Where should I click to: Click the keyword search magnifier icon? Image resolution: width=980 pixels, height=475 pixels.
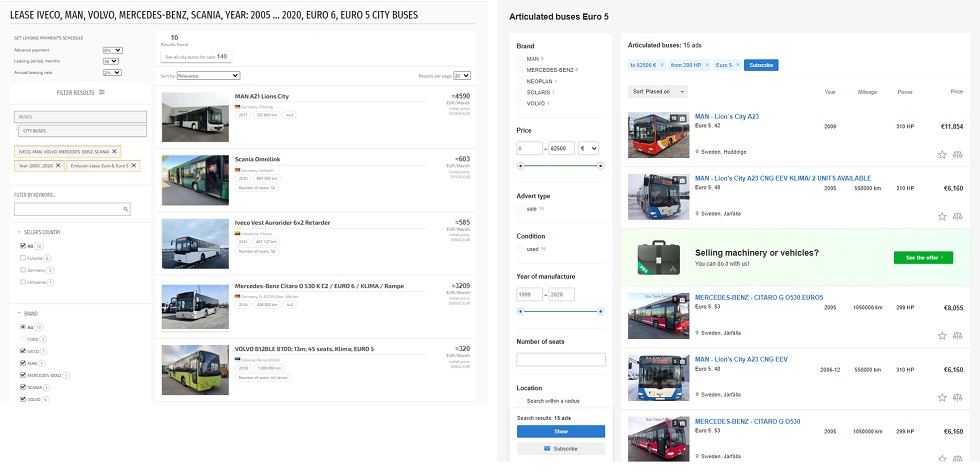pos(126,209)
